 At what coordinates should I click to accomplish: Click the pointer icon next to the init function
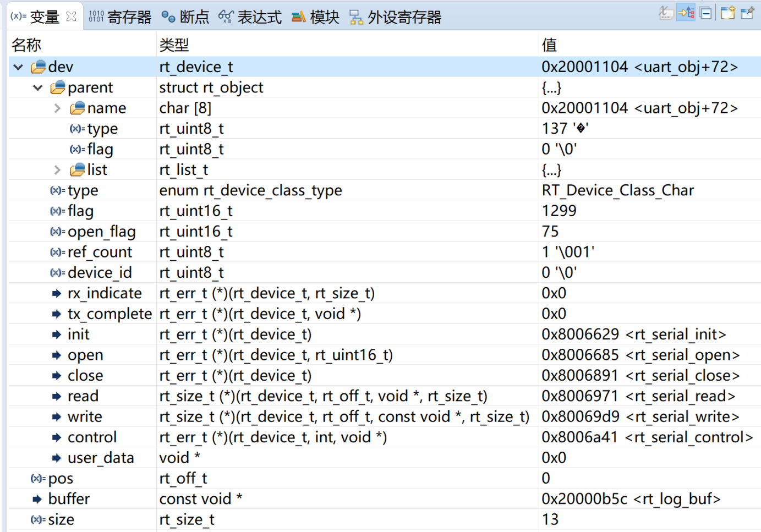[57, 334]
